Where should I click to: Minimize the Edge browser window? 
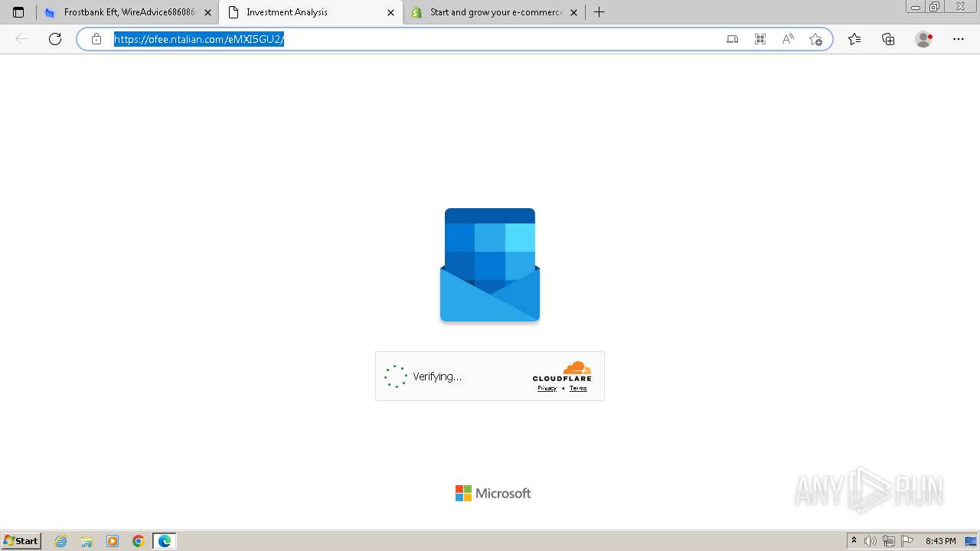915,7
